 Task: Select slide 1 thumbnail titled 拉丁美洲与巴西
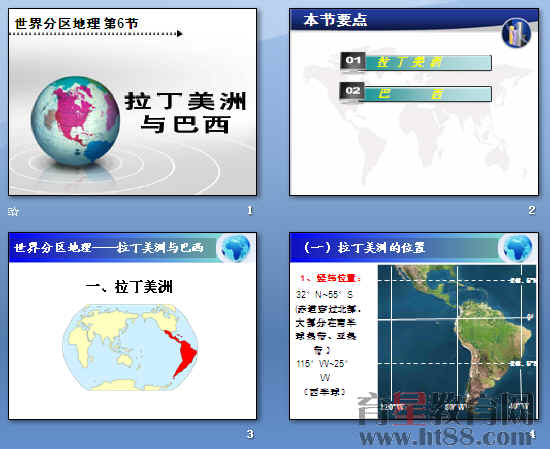click(x=133, y=102)
